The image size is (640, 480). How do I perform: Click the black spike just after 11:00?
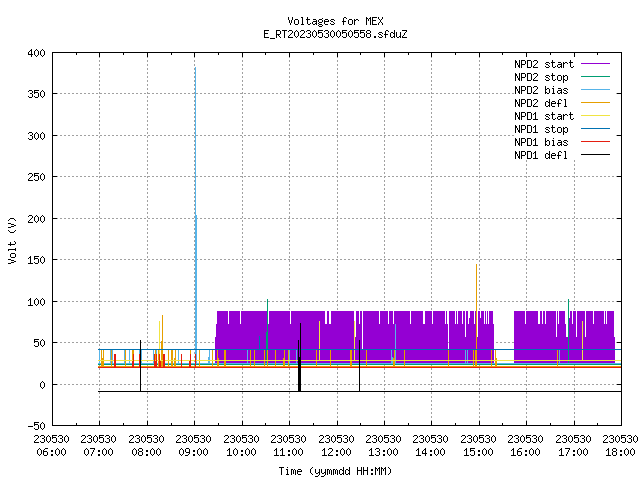[x=300, y=357]
